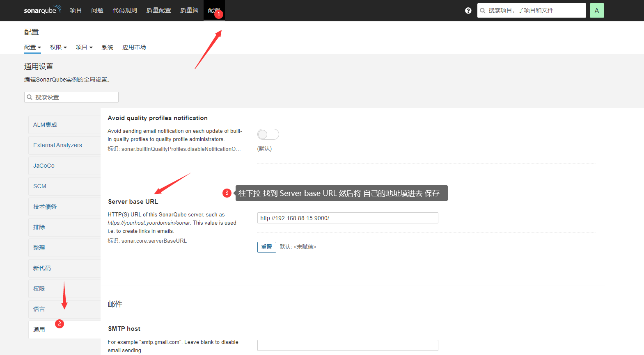Click the sonar.core.serverBaseURL key text
The height and width of the screenshot is (355, 644).
154,241
